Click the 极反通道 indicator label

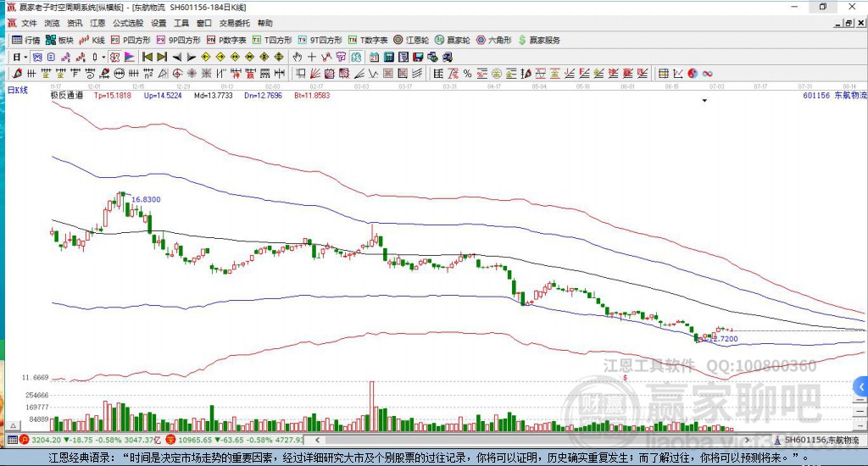67,95
